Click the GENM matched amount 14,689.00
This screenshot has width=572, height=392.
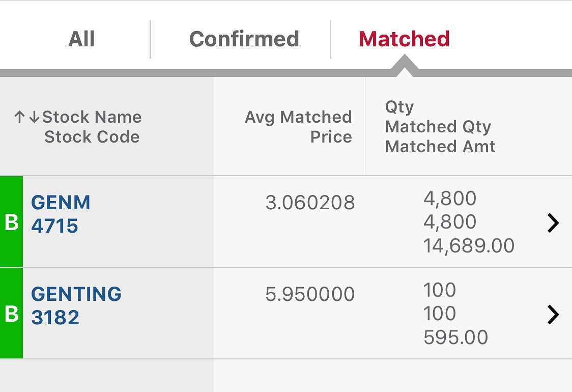point(469,246)
